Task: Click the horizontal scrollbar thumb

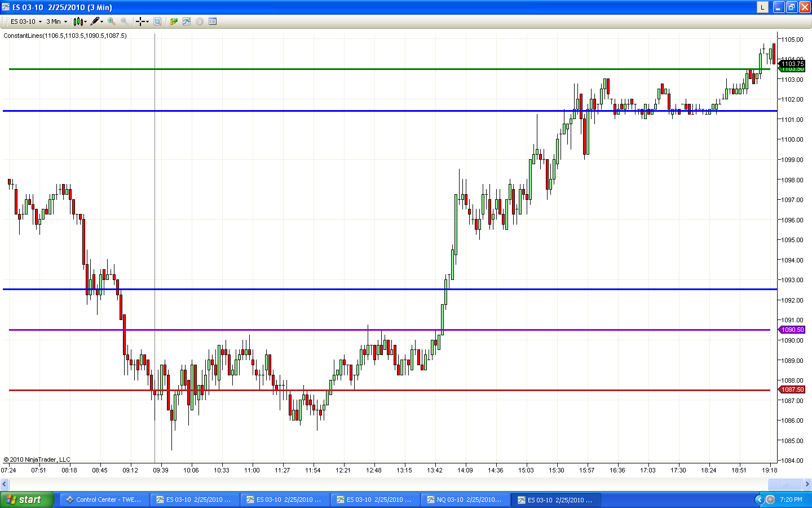Action: coord(785,484)
